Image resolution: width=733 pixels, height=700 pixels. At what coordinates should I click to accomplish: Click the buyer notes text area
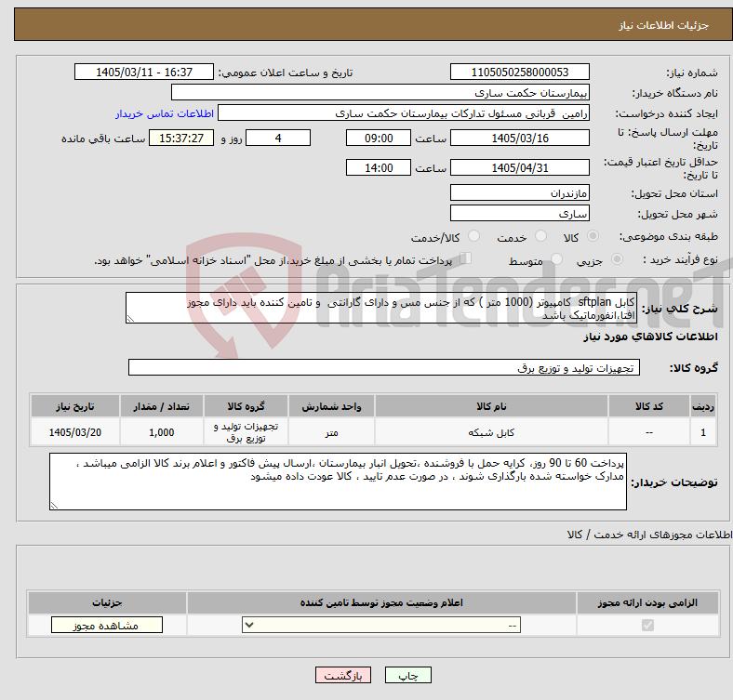click(x=338, y=482)
